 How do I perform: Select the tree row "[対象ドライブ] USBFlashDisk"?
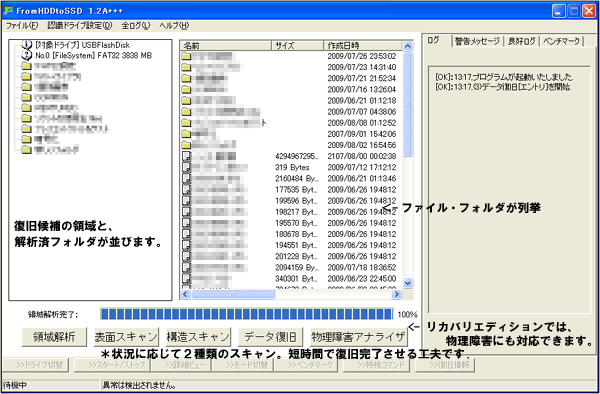point(82,45)
